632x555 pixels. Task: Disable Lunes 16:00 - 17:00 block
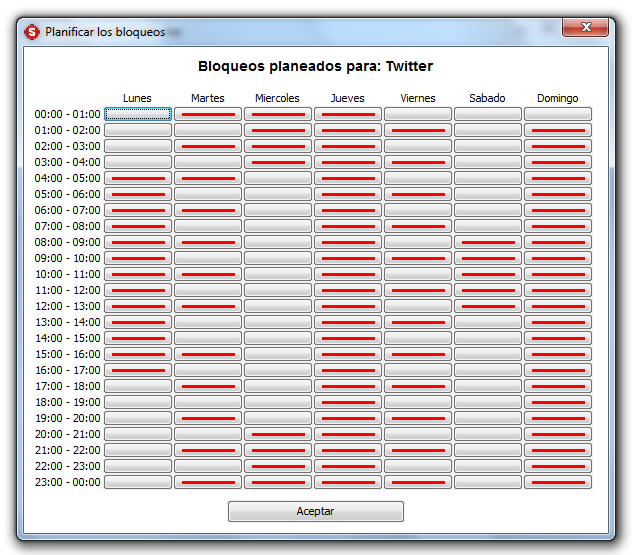tap(138, 370)
